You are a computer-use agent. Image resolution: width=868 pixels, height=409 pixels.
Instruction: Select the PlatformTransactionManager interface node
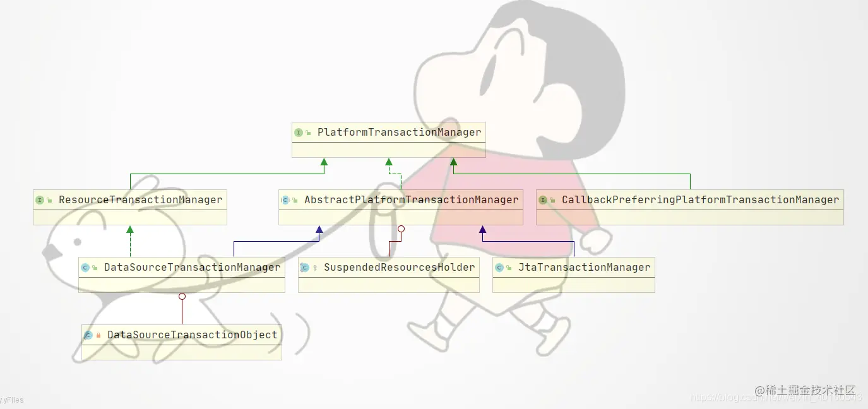(x=389, y=139)
